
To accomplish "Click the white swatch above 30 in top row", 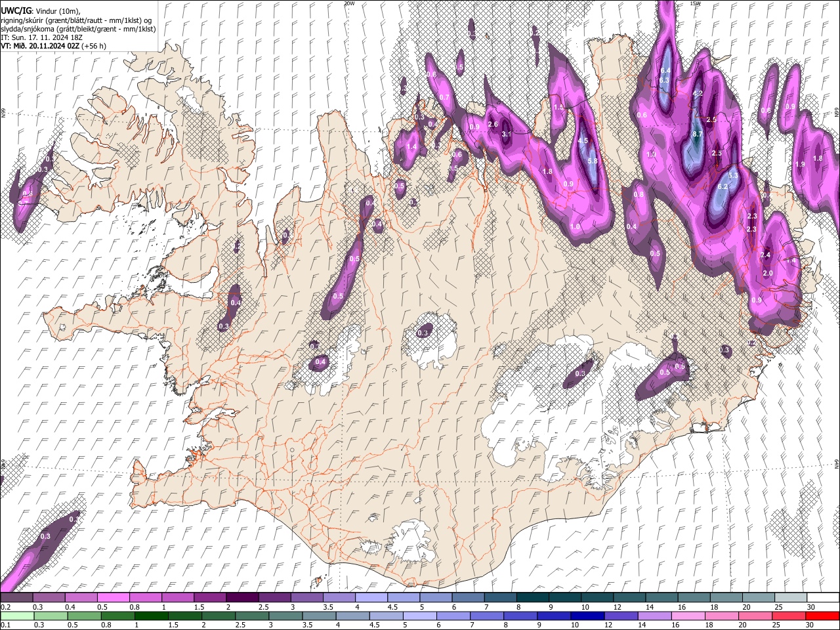I will tap(822, 597).
